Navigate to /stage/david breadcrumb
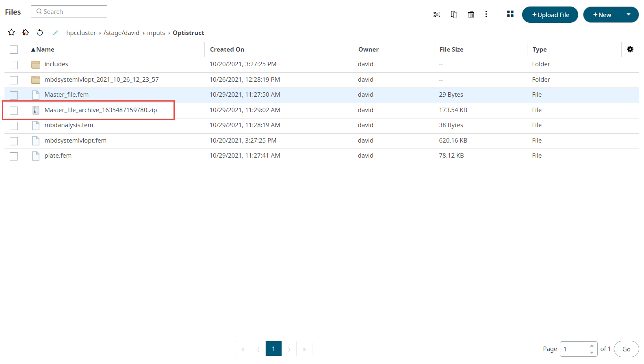The width and height of the screenshot is (644, 364). point(121,33)
